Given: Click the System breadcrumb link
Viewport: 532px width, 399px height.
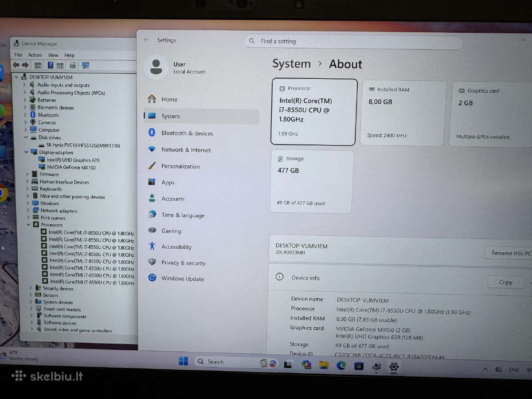Looking at the screenshot, I should [291, 63].
